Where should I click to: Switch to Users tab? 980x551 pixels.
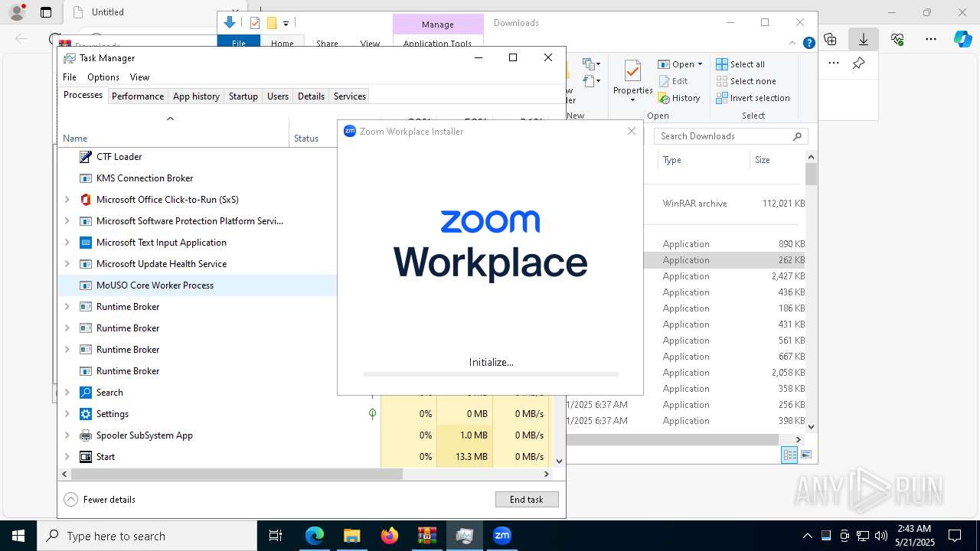point(278,96)
